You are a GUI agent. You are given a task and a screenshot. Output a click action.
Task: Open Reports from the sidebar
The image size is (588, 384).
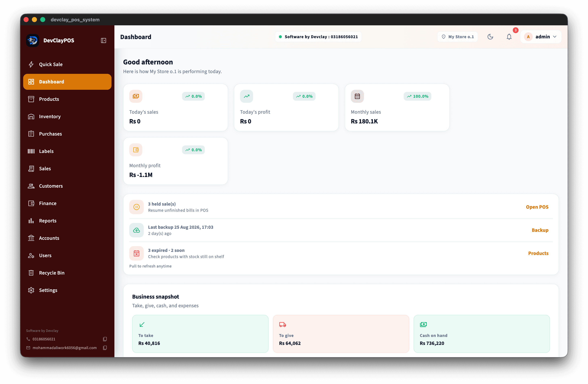(x=67, y=221)
